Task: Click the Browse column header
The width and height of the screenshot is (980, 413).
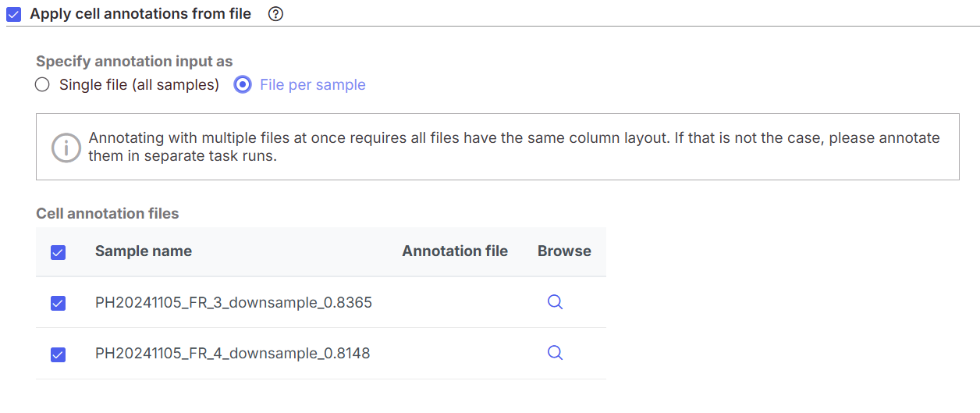Action: coord(564,251)
